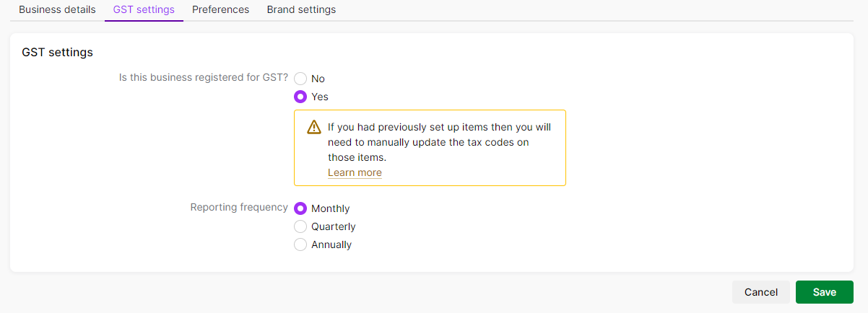The image size is (868, 313).
Task: Click the 'Annually' option text label
Action: click(331, 244)
